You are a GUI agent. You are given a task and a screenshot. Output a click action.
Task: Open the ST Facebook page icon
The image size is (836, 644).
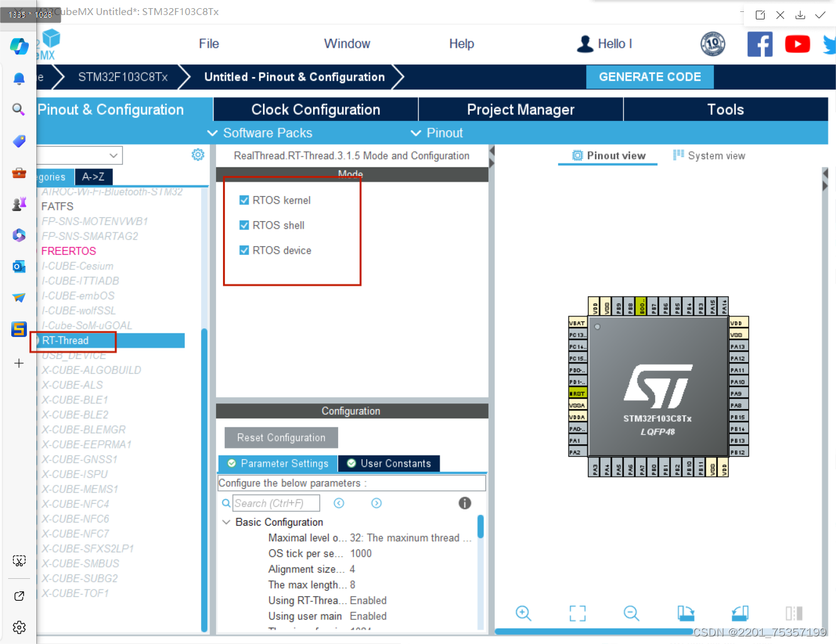[x=760, y=44]
